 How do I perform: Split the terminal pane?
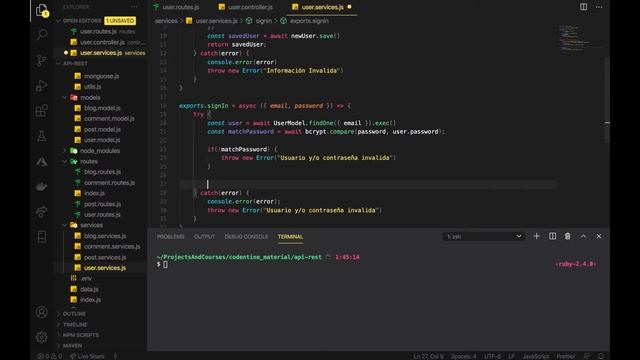pos(552,236)
